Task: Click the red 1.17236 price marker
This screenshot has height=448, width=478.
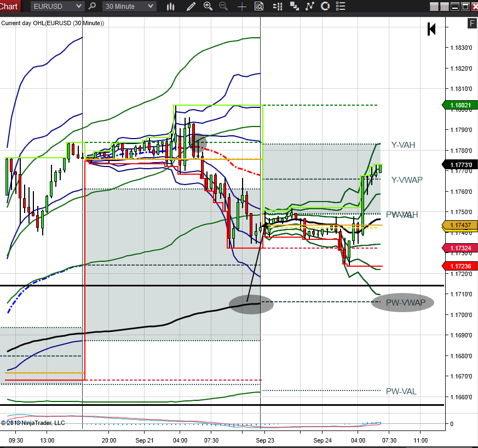Action: pos(460,266)
